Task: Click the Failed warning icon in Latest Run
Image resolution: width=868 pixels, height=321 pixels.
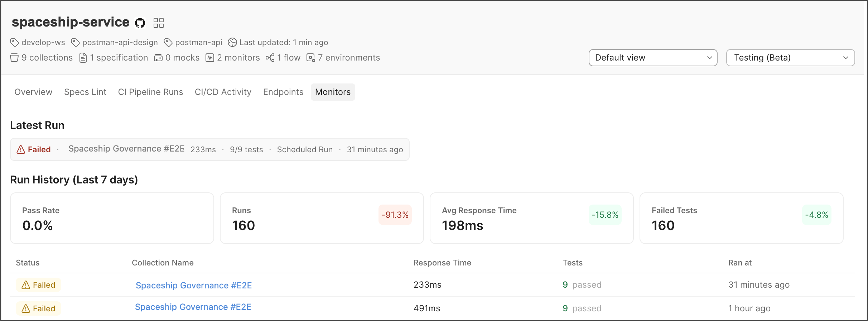Action: (21, 149)
